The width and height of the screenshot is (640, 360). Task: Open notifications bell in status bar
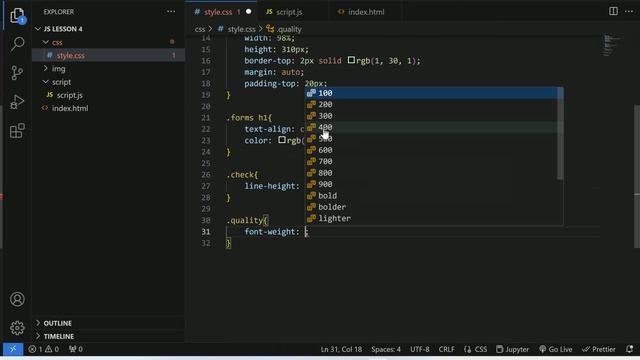pos(629,349)
